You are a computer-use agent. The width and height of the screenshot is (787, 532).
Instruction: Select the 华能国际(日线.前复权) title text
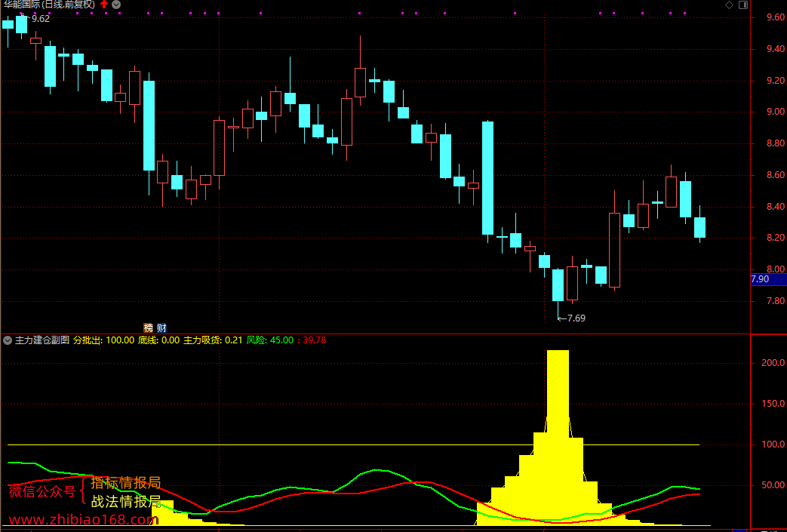(x=49, y=5)
